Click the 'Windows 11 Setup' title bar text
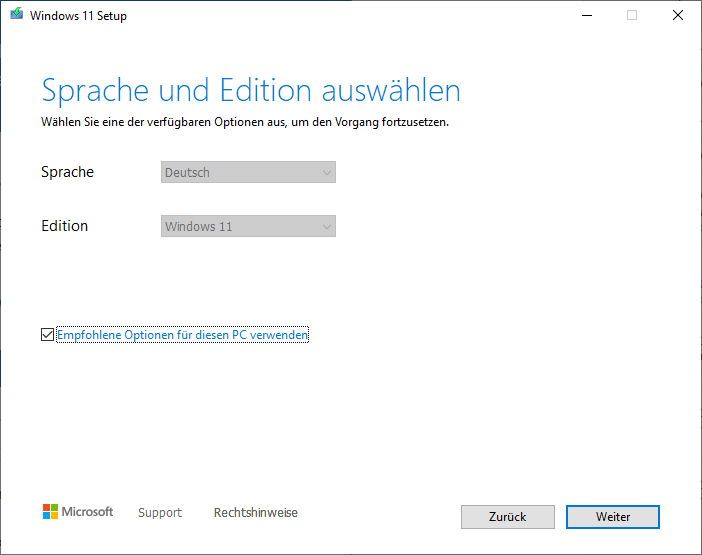 point(79,16)
